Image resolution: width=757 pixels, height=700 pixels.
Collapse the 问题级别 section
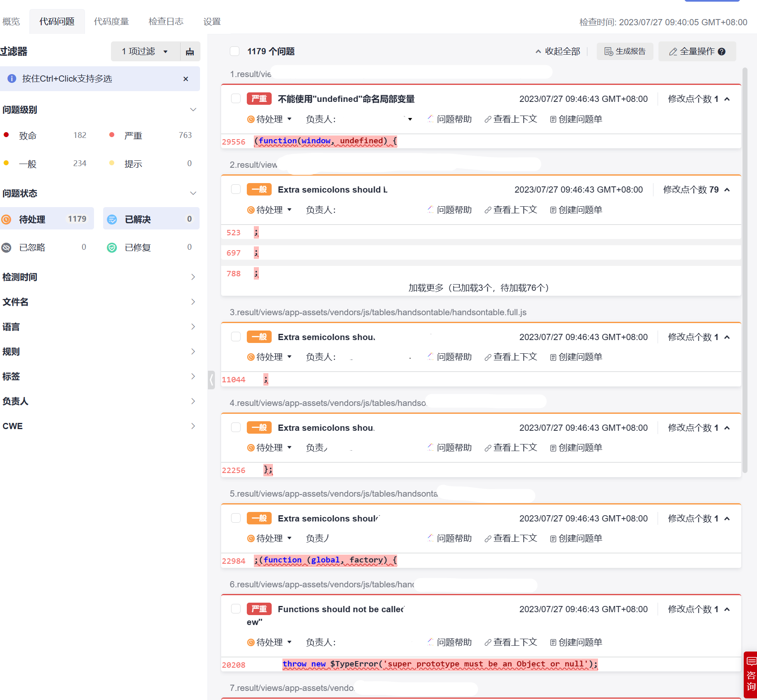click(193, 110)
